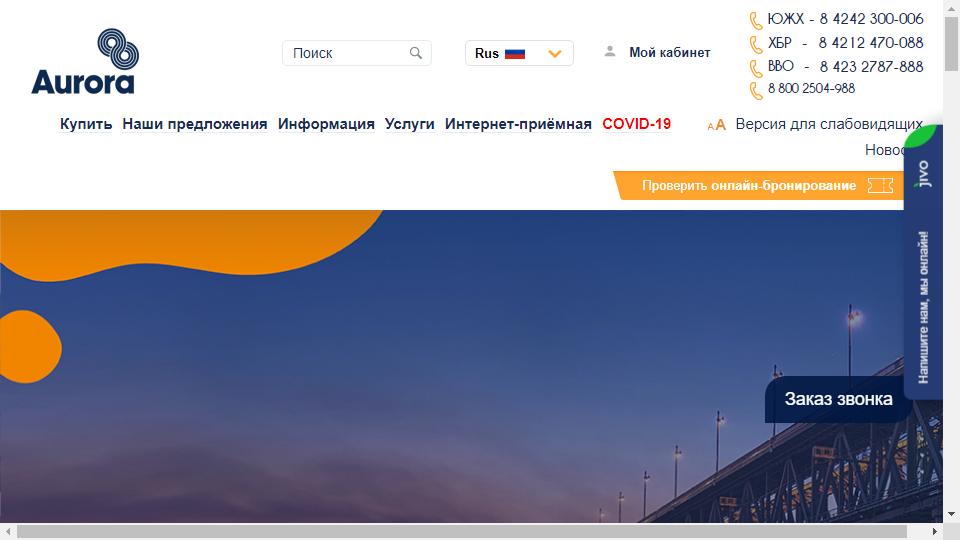Click the Заказ звонка button
Image resolution: width=960 pixels, height=540 pixels.
[x=838, y=399]
